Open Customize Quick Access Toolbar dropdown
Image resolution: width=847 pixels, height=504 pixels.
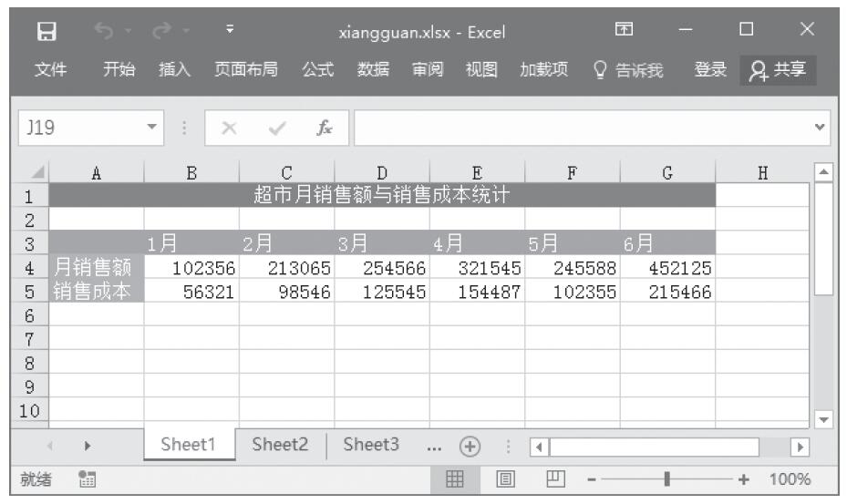231,31
